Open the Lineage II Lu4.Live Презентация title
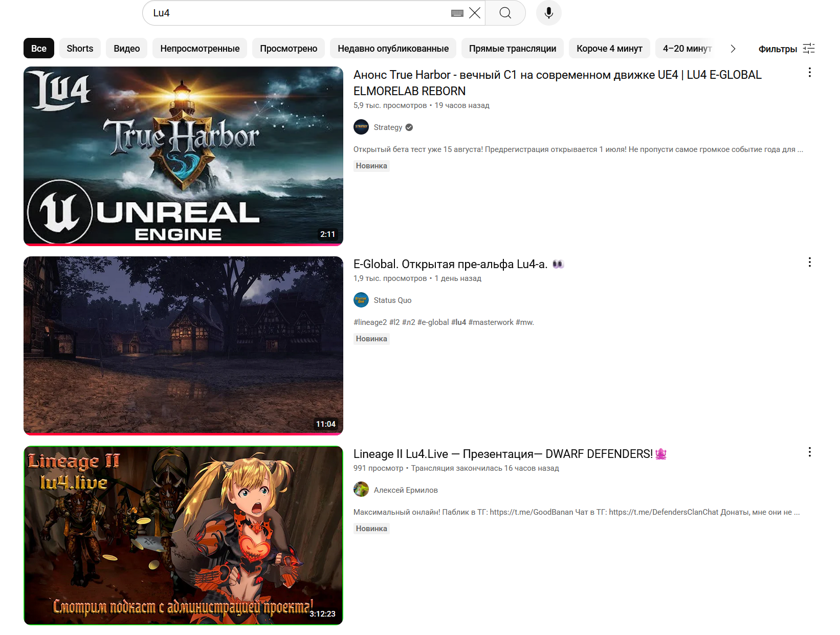 pos(510,454)
